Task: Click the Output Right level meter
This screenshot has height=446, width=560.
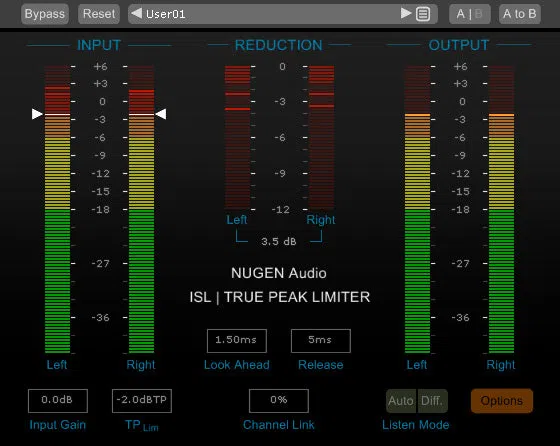Action: point(501,209)
